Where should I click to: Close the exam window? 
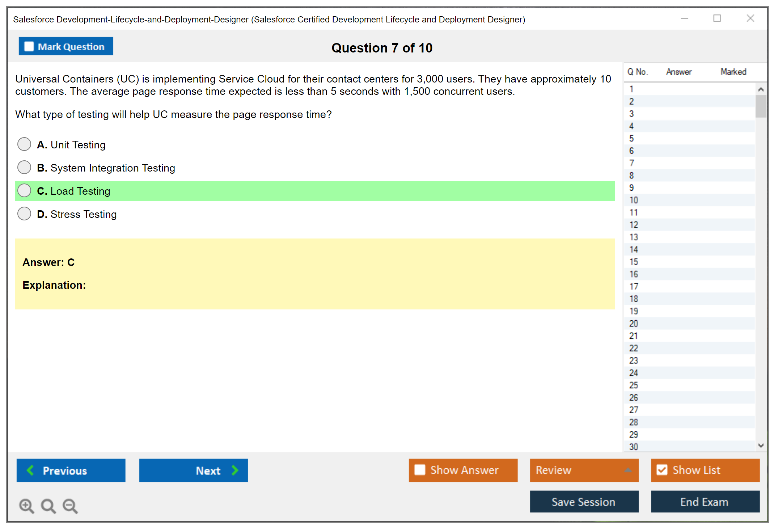(x=750, y=18)
